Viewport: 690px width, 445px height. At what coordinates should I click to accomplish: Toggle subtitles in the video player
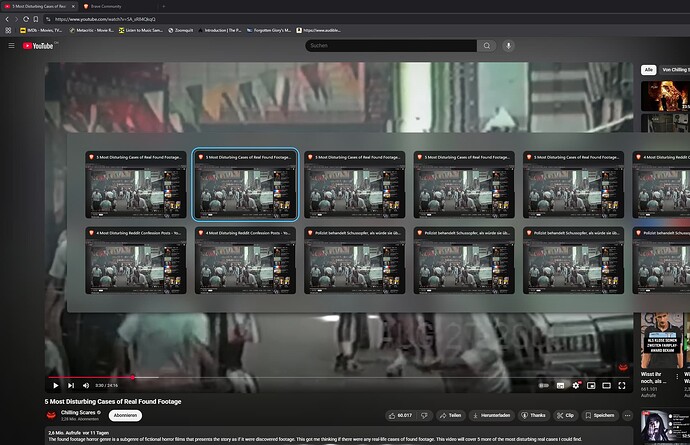[560, 386]
